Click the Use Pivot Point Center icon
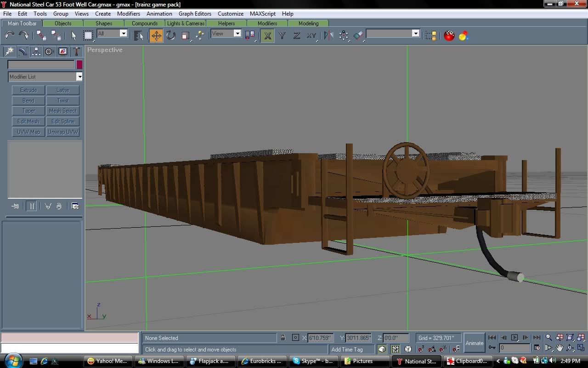 (x=250, y=35)
